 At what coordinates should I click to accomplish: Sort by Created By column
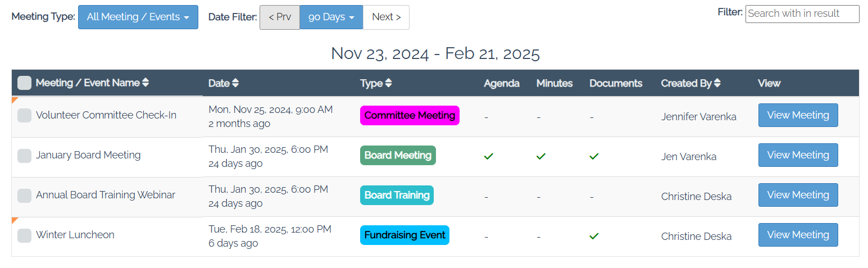click(x=717, y=83)
